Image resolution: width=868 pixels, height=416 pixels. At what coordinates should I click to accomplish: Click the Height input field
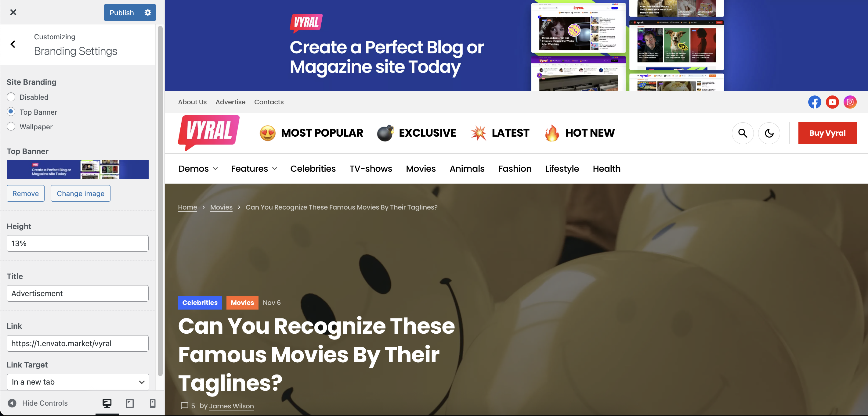pos(78,243)
